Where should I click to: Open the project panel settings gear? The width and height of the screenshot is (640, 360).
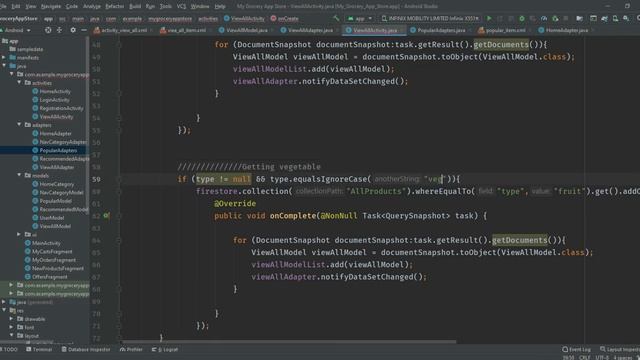73,30
